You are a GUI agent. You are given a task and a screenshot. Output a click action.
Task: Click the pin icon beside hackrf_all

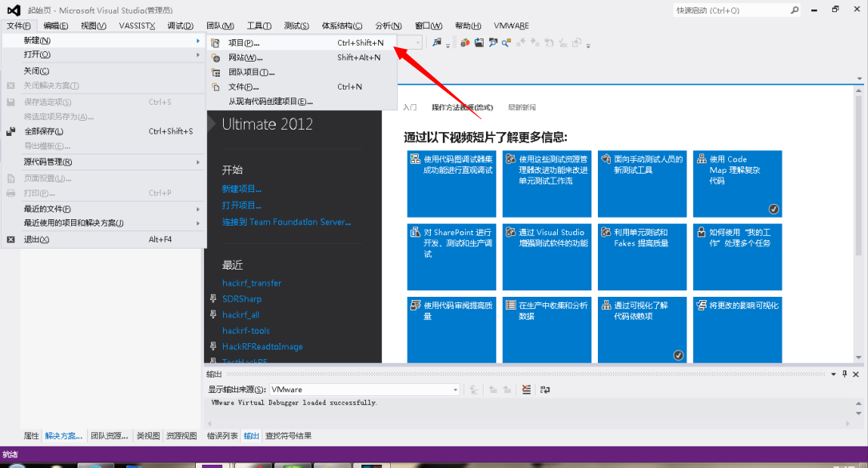(213, 314)
